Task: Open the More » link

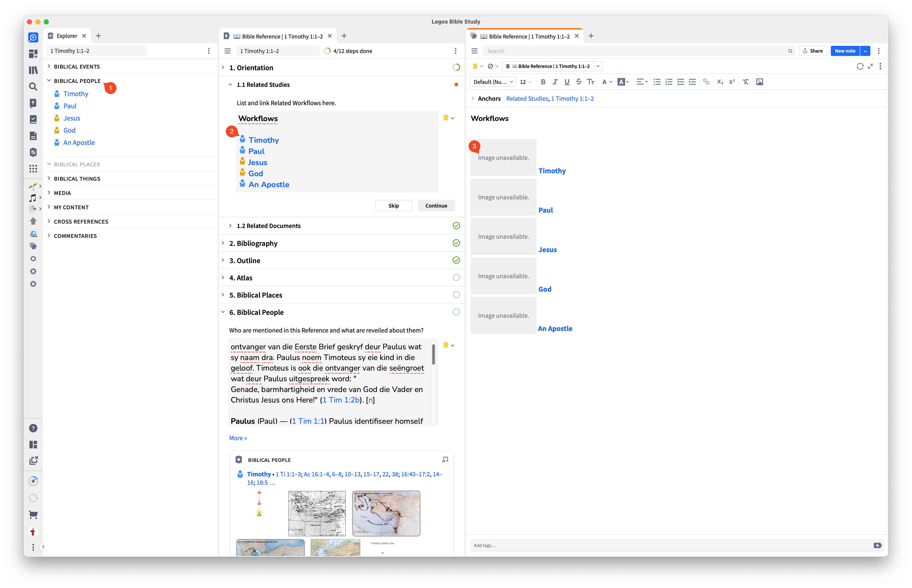Action: pos(238,438)
